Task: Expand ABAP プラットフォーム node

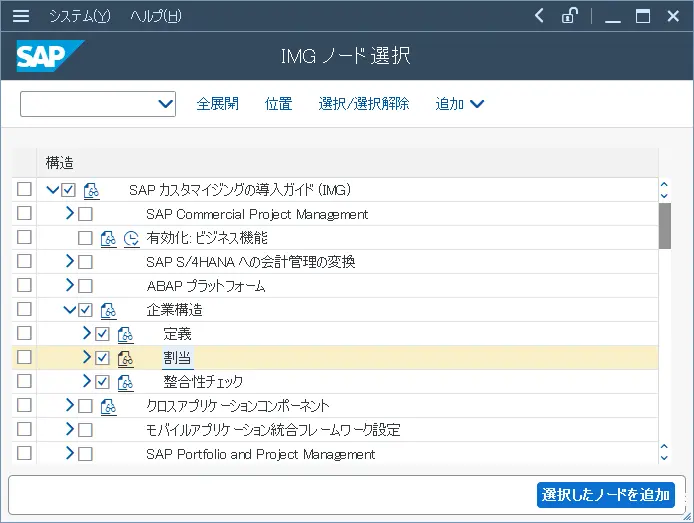Action: pos(70,285)
